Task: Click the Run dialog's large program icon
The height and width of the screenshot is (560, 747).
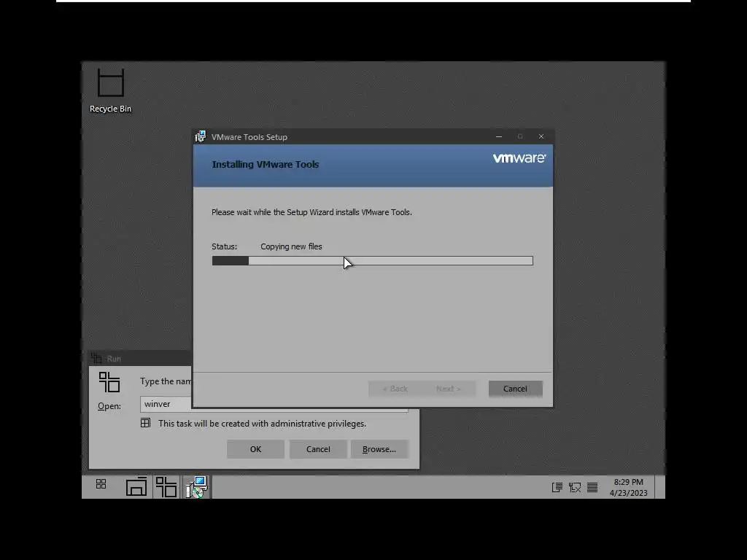Action: pyautogui.click(x=109, y=382)
